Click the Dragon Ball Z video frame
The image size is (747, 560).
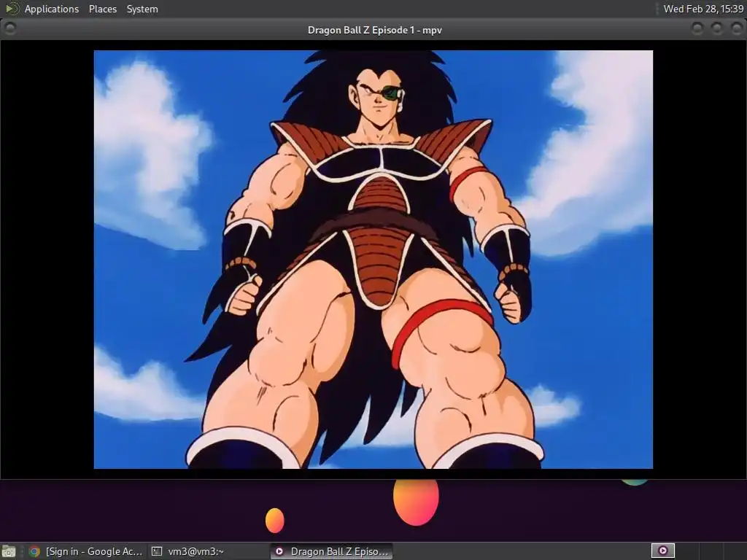(373, 260)
